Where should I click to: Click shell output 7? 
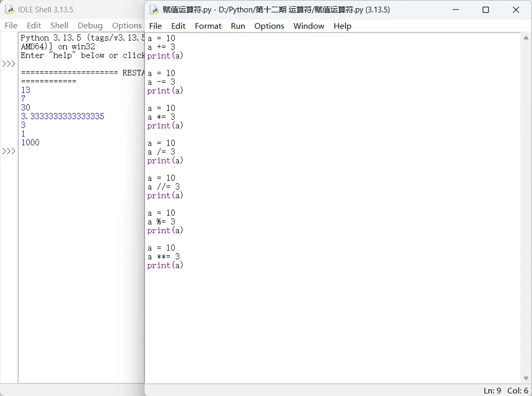[24, 99]
